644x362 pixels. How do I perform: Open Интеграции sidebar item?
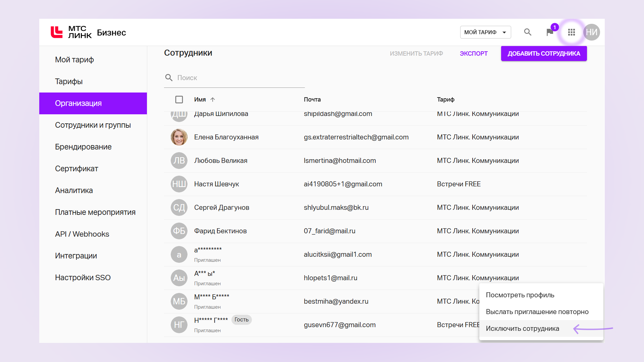pyautogui.click(x=93, y=256)
